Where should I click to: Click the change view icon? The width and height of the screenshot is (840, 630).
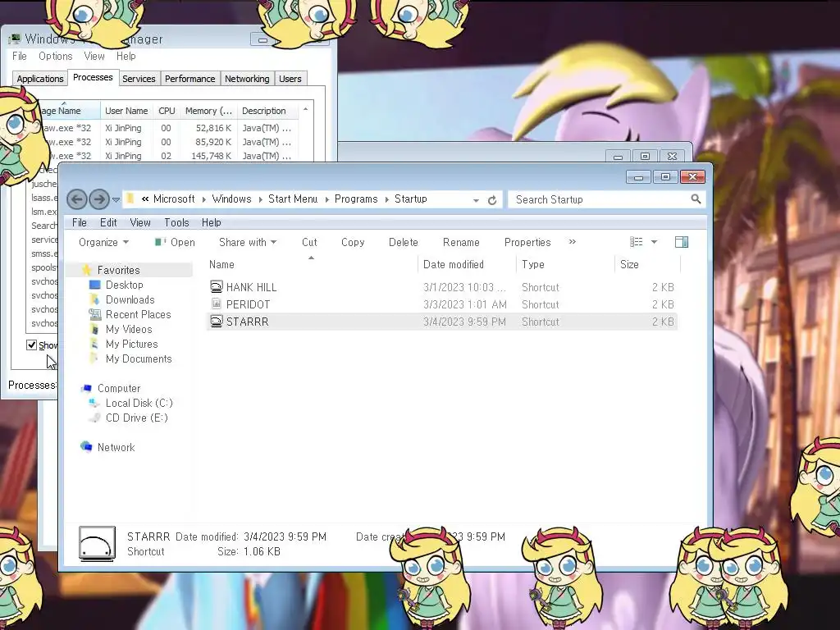636,242
